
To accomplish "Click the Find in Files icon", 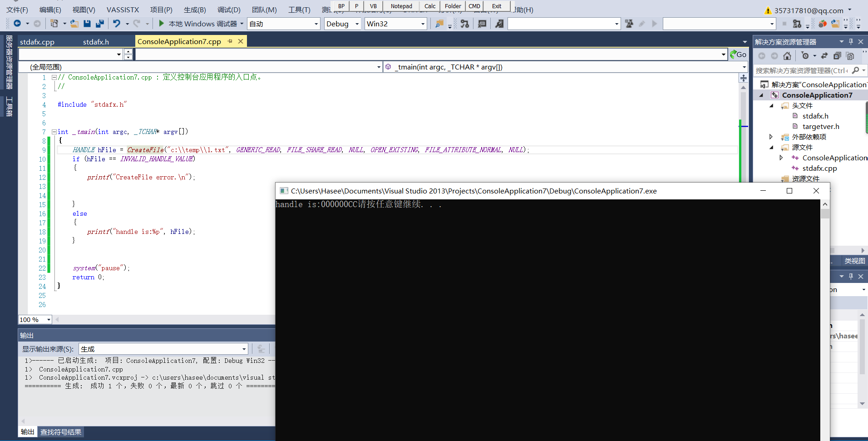I will (x=439, y=24).
